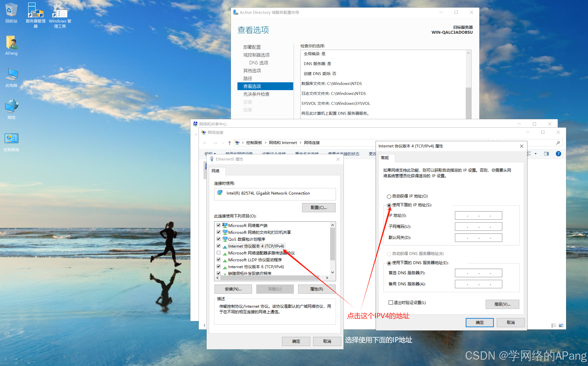
Task: Expand the view options dropdown arrow
Action: pos(535,154)
